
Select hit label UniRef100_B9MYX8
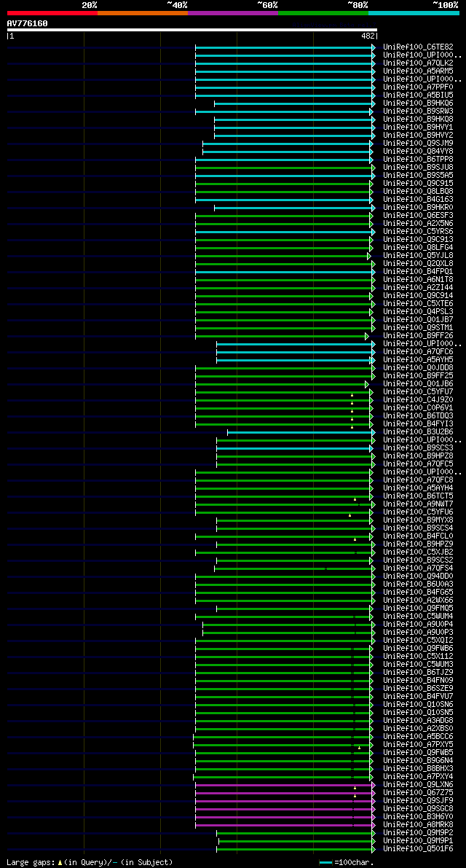pyautogui.click(x=418, y=521)
